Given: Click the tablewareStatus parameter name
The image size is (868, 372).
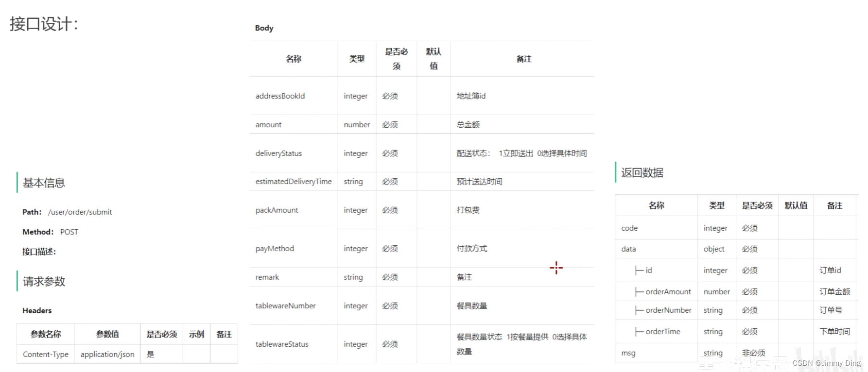Looking at the screenshot, I should [282, 344].
